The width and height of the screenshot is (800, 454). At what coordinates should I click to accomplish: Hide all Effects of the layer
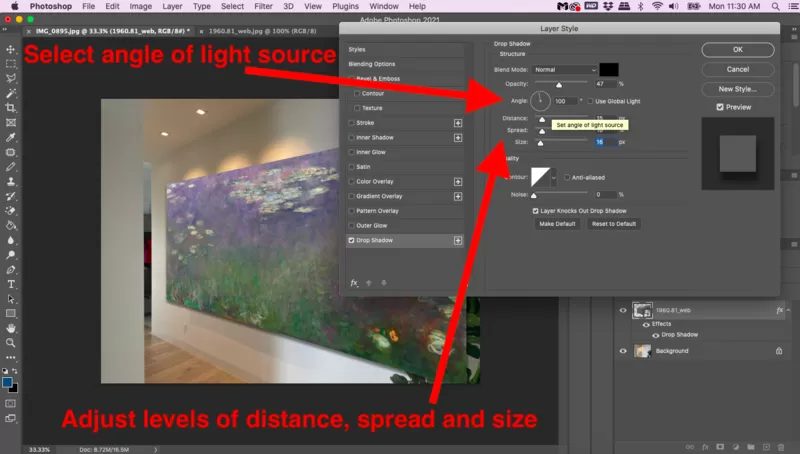tap(646, 324)
